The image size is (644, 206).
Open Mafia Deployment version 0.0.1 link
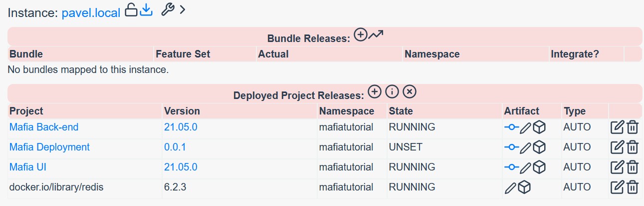175,147
